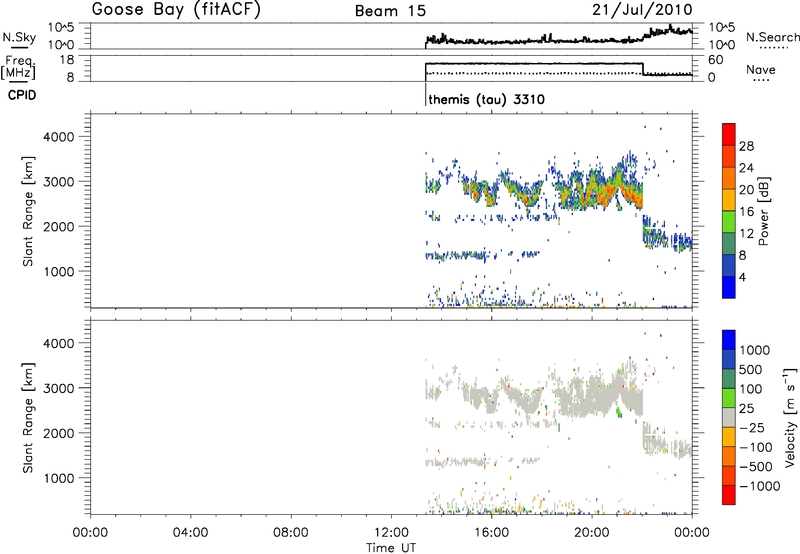Click the "12:00" time tick label

pos(391,533)
